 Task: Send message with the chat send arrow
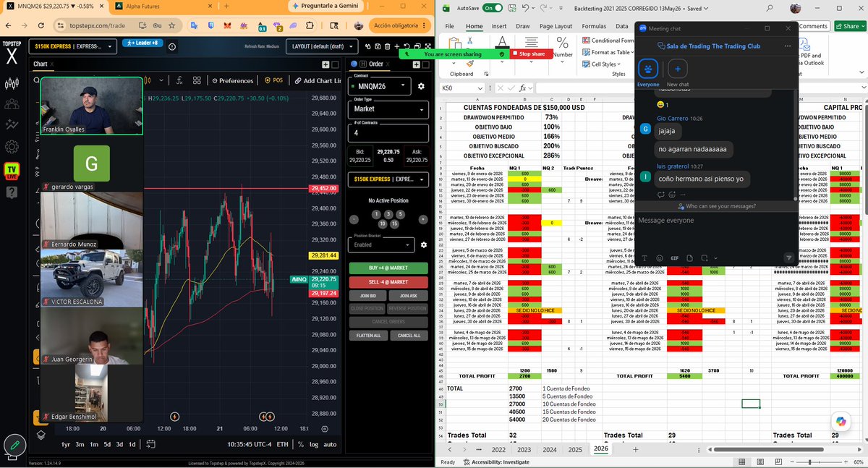pyautogui.click(x=788, y=258)
